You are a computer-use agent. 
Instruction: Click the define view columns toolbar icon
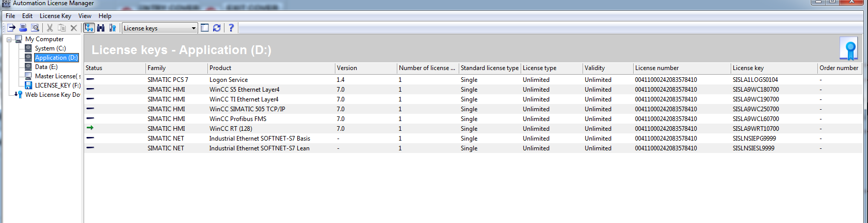205,28
